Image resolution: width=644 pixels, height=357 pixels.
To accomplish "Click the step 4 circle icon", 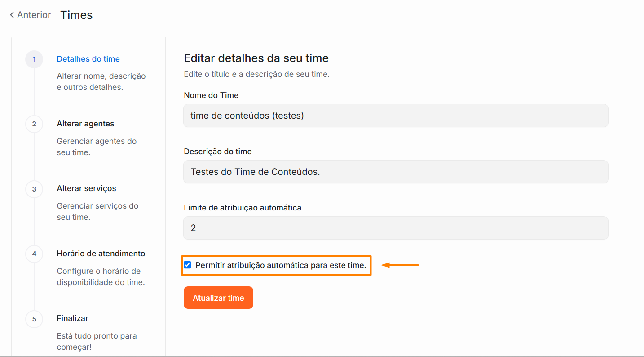I will click(x=34, y=254).
